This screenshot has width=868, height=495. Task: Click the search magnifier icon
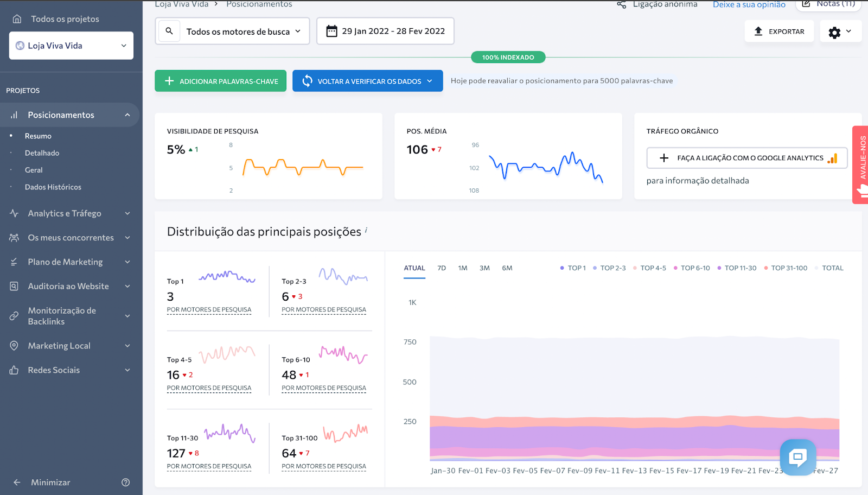point(169,31)
